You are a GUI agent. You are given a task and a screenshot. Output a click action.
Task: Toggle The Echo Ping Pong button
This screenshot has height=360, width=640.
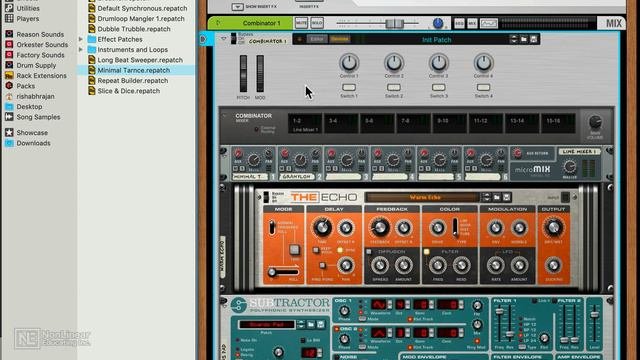(322, 266)
